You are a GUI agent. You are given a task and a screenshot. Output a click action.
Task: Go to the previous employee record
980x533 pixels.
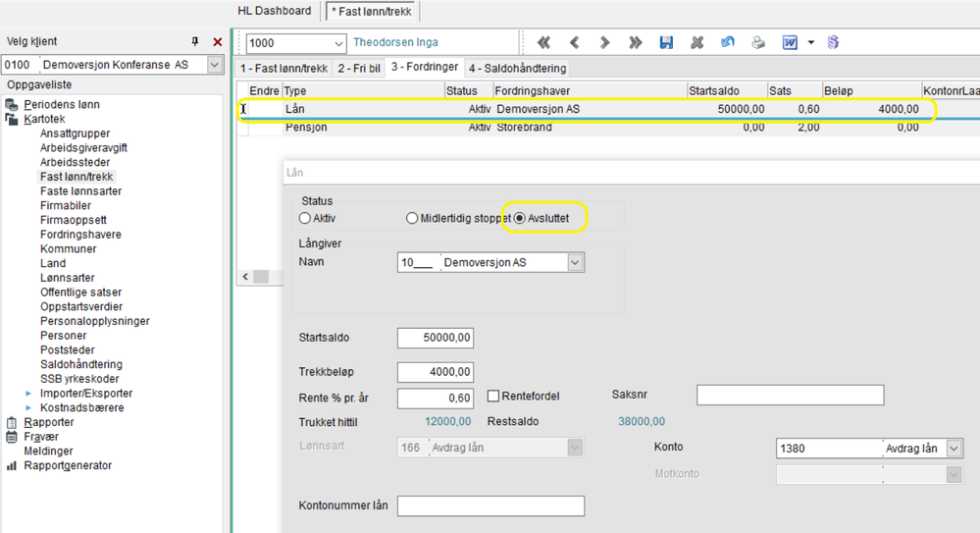tap(575, 43)
